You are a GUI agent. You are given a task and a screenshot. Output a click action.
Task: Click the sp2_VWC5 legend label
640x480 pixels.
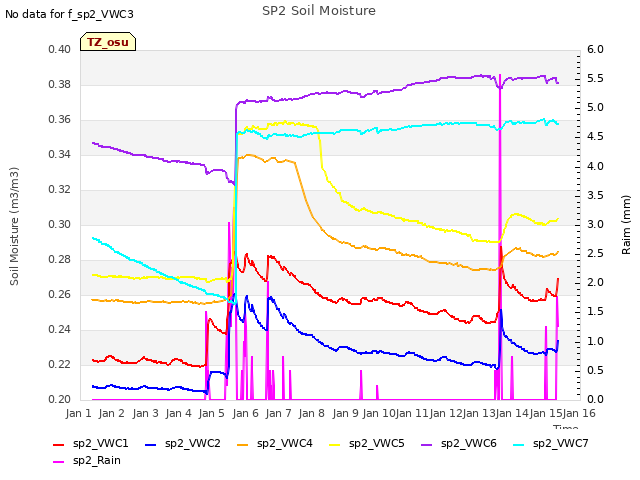376,443
